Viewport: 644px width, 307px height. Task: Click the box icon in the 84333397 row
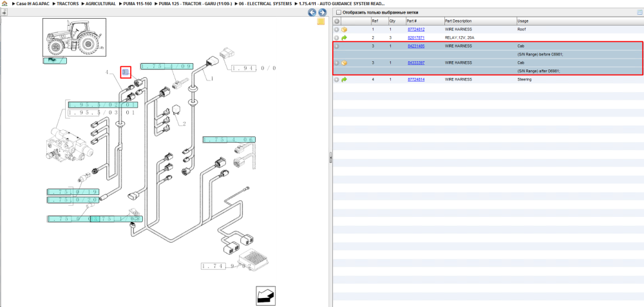click(x=344, y=63)
